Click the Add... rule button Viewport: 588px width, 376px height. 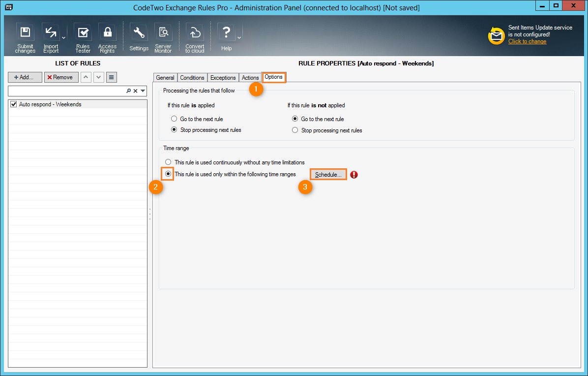point(25,77)
